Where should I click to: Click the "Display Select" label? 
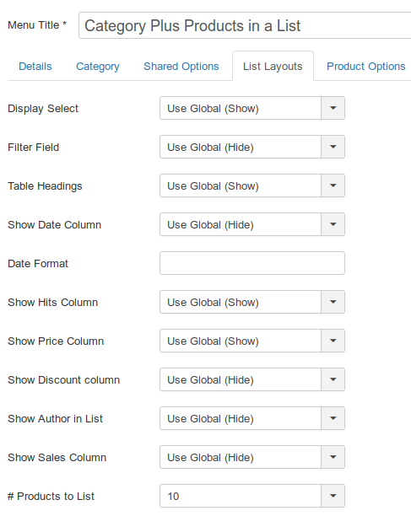(x=43, y=109)
